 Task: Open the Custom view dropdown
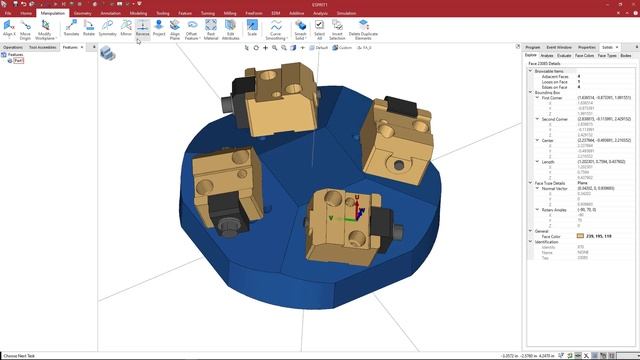coord(342,48)
